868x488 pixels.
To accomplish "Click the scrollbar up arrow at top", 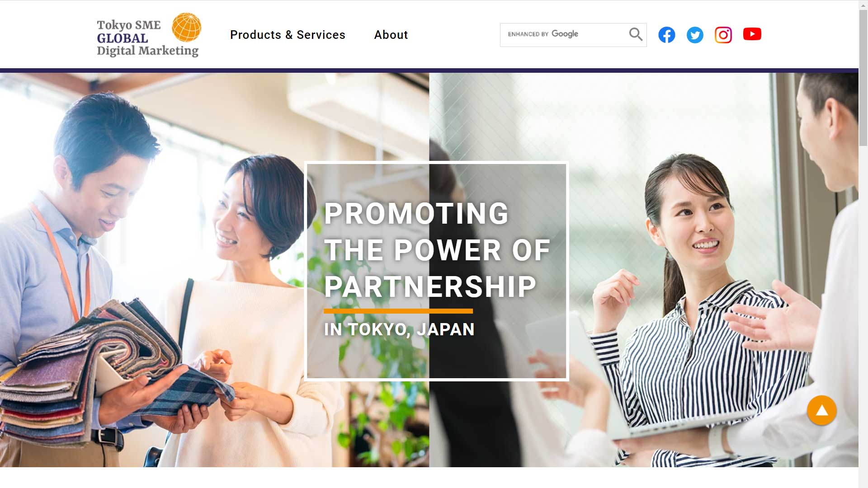I will coord(863,4).
